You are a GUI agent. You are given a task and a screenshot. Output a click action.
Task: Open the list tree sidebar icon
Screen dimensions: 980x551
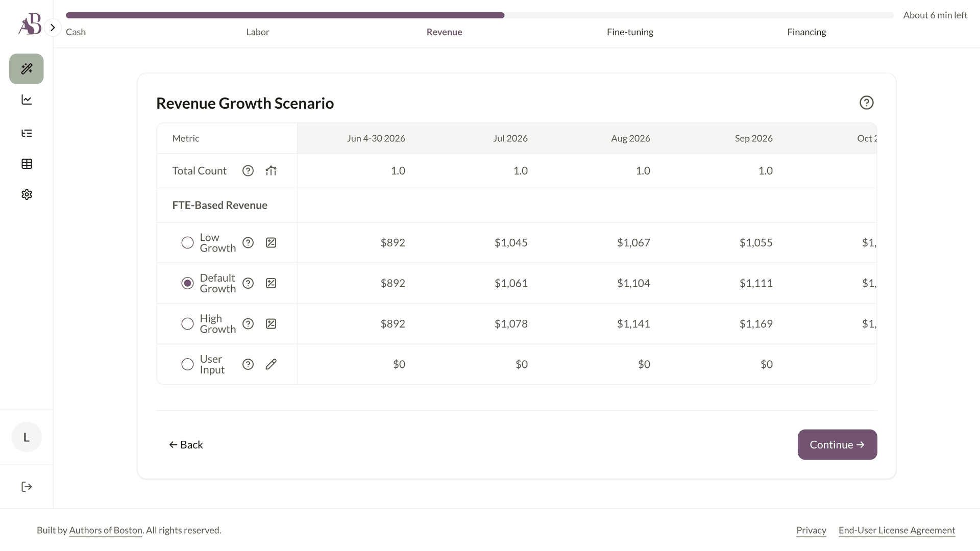point(27,133)
